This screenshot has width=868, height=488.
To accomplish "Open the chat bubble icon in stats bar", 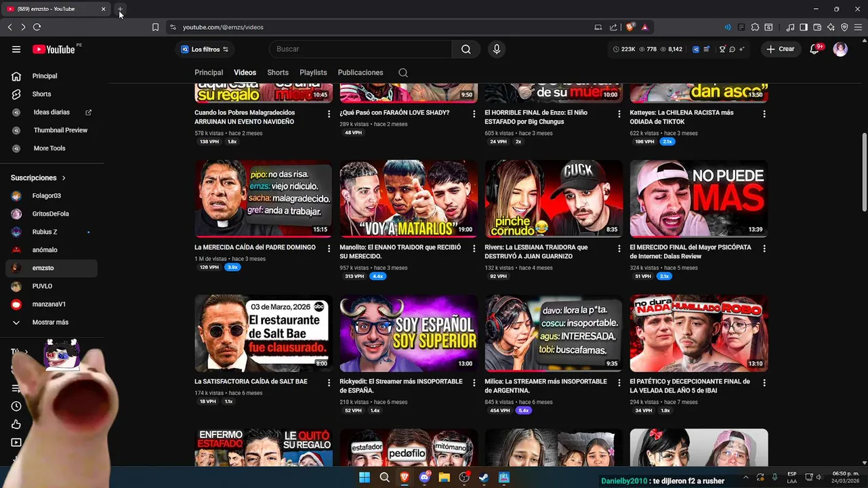I will coord(732,49).
